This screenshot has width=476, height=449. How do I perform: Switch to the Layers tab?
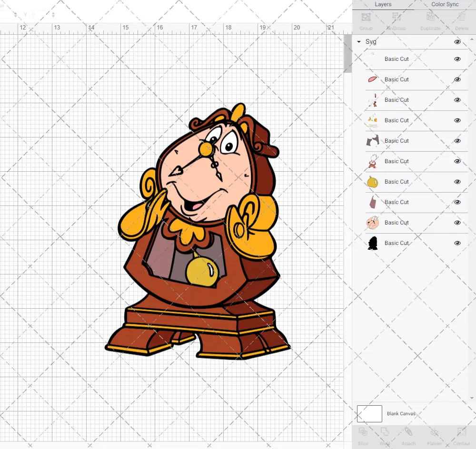coord(383,5)
